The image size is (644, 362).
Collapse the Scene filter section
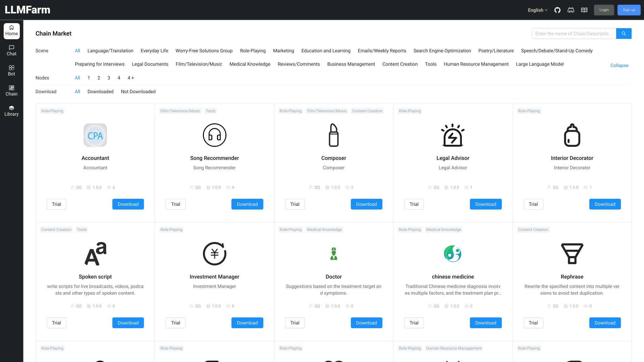(619, 65)
